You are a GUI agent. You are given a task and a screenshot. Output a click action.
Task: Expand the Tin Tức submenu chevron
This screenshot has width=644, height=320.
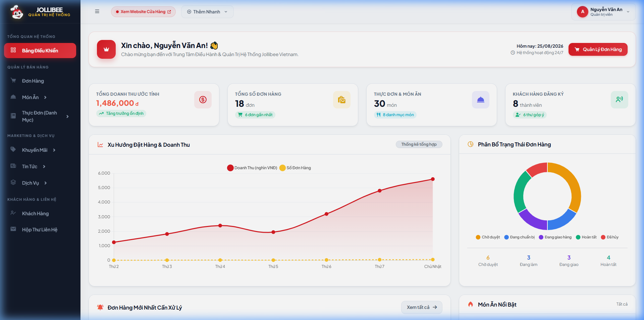point(44,167)
